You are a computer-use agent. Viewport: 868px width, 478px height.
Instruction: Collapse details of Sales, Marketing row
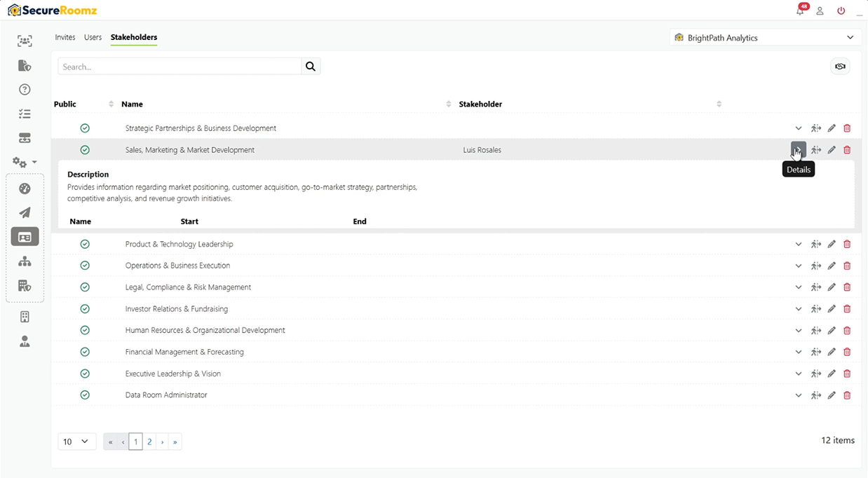(799, 149)
